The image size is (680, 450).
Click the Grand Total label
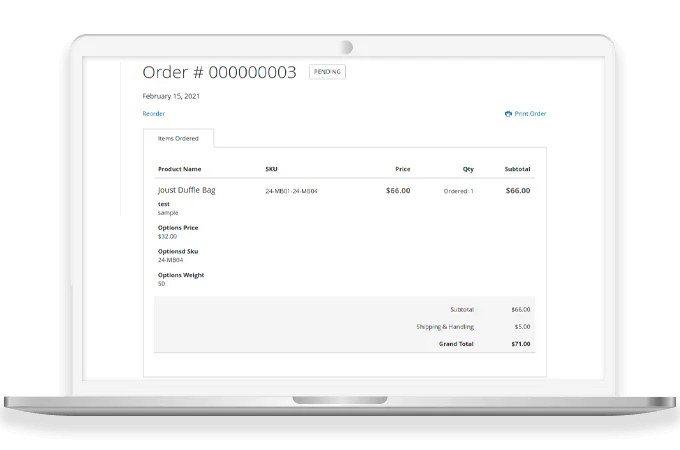point(456,344)
